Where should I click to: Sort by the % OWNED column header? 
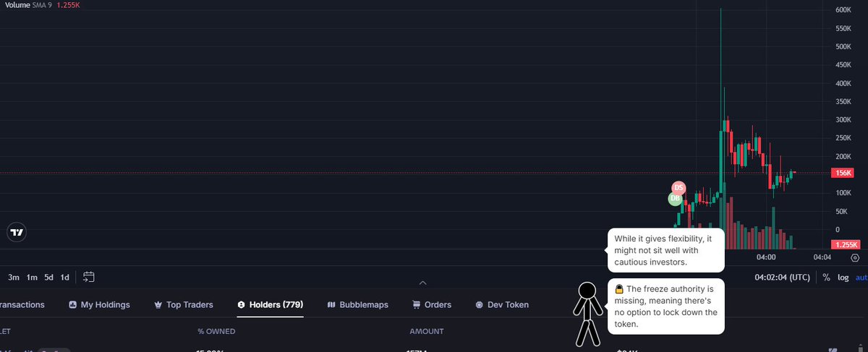(x=216, y=332)
